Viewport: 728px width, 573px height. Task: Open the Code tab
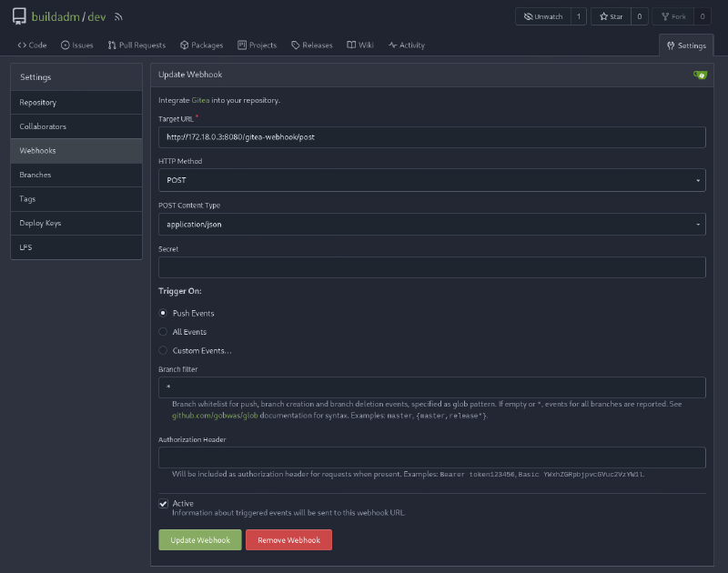[x=32, y=45]
